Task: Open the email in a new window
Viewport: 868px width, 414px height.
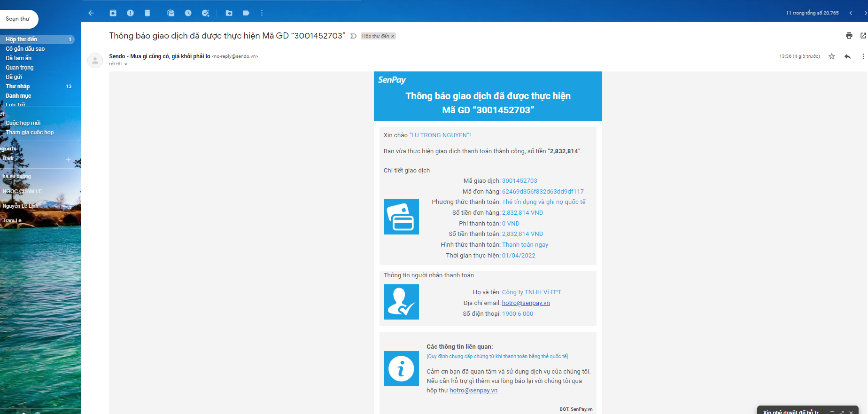Action: (x=863, y=36)
